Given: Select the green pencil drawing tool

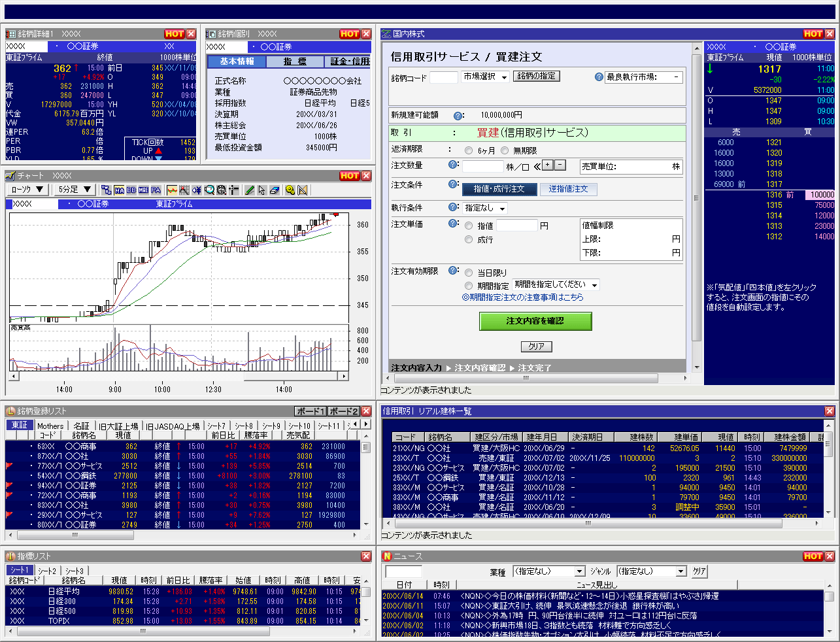Looking at the screenshot, I should 250,190.
